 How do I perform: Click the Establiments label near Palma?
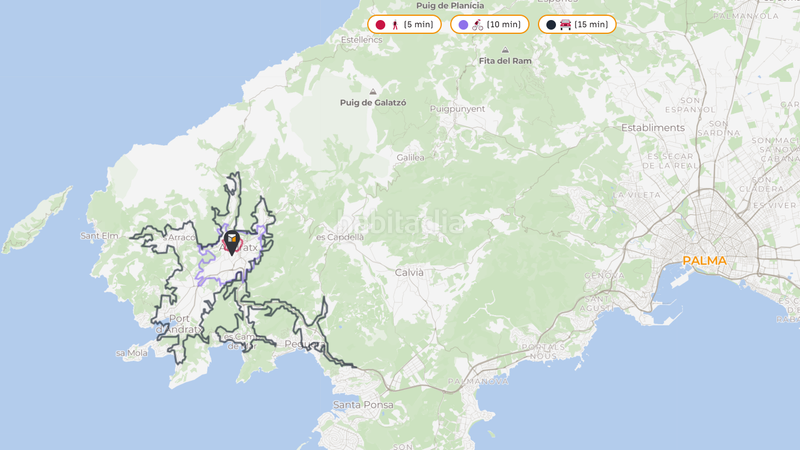tap(652, 128)
